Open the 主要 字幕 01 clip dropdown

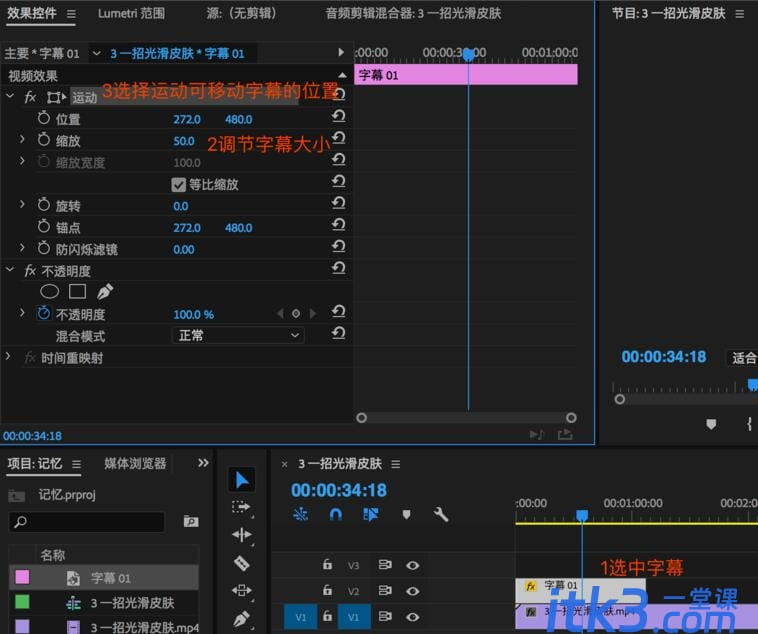pos(96,53)
